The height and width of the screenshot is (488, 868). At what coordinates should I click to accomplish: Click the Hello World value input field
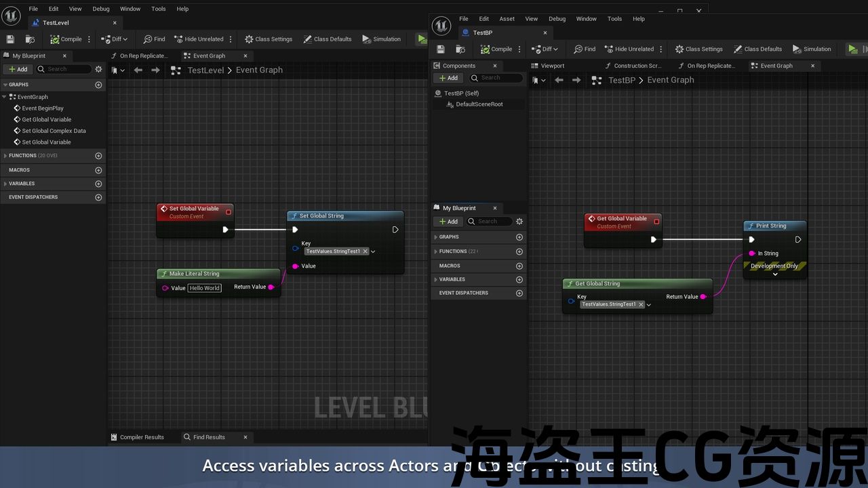tap(204, 288)
